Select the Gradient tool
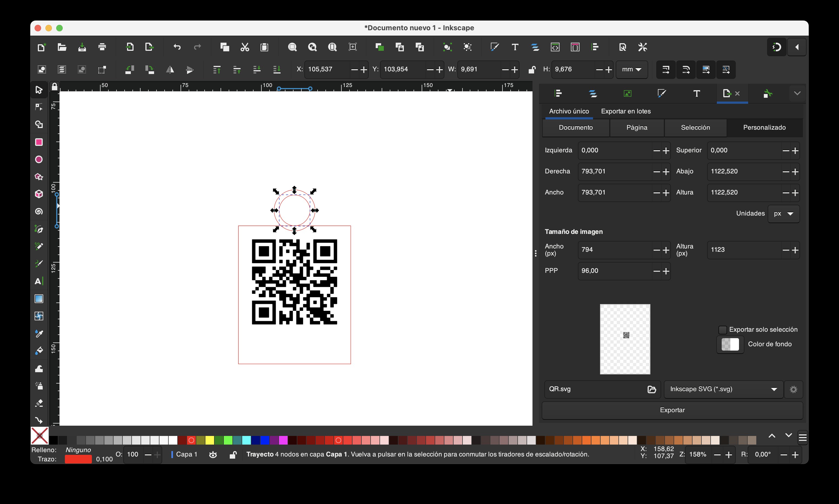839x504 pixels. pos(39,299)
